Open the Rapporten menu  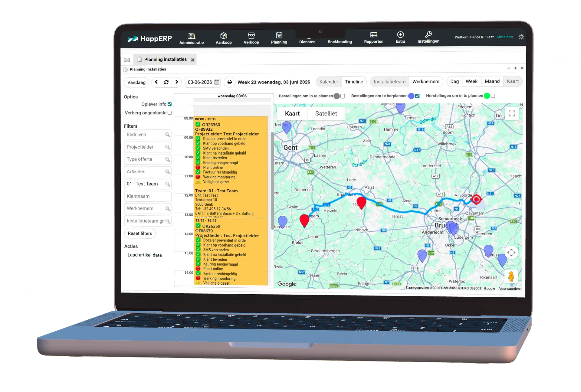pos(374,38)
